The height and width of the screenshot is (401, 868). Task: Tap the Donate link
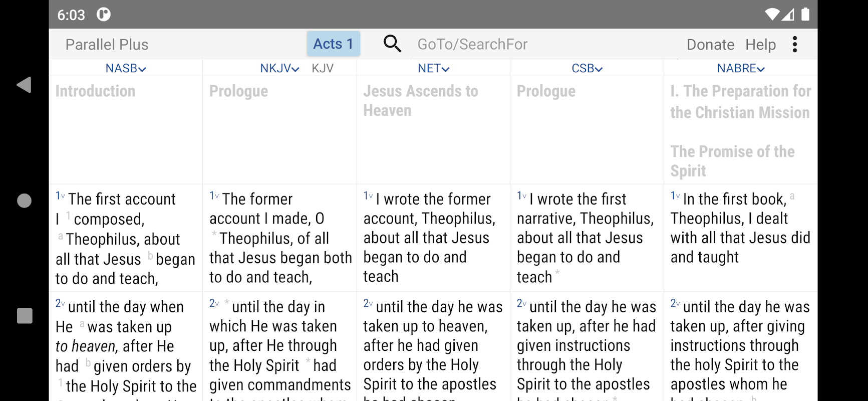point(710,45)
